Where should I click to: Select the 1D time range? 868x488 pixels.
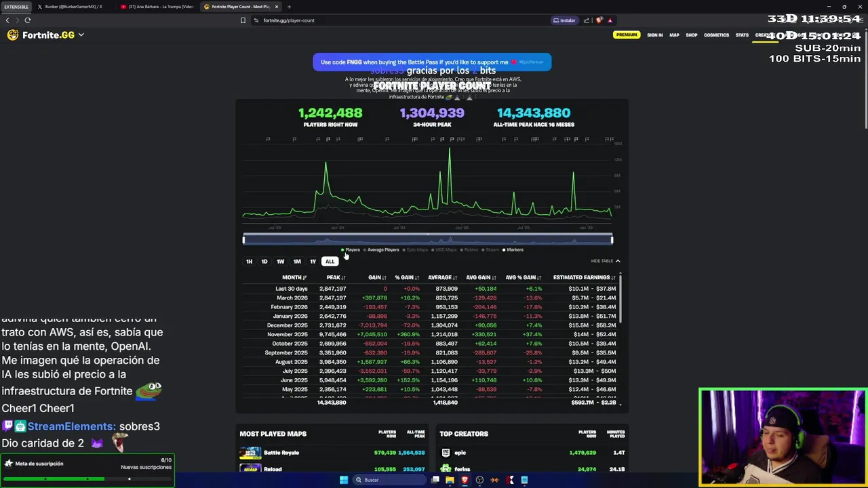coord(264,262)
